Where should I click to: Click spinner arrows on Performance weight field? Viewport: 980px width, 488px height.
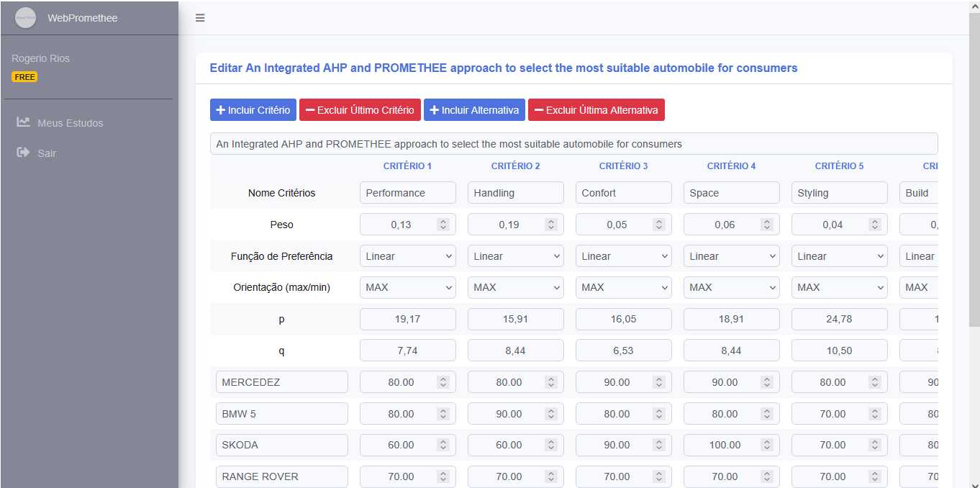[x=443, y=225]
